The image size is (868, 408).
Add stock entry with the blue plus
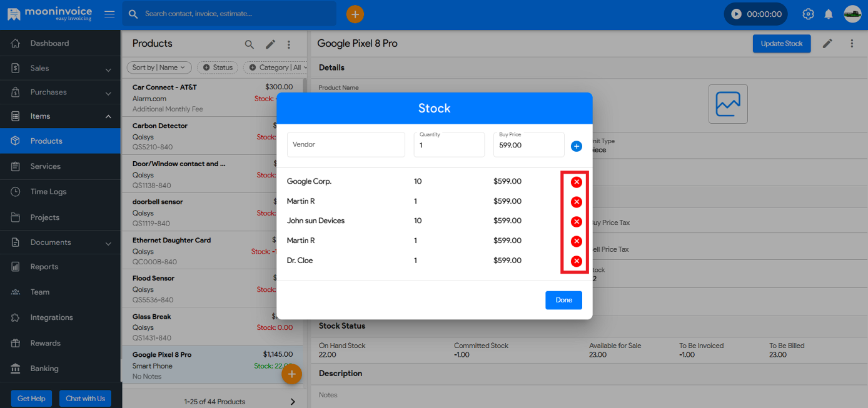click(x=577, y=146)
